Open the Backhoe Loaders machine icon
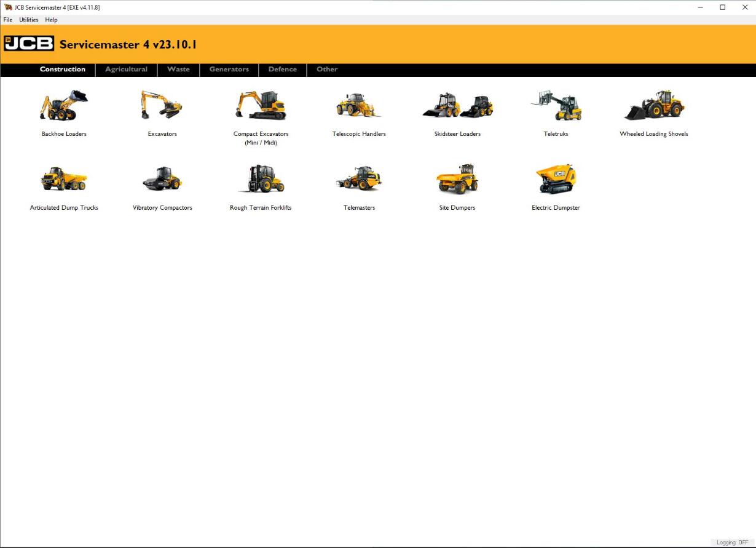 pyautogui.click(x=64, y=106)
